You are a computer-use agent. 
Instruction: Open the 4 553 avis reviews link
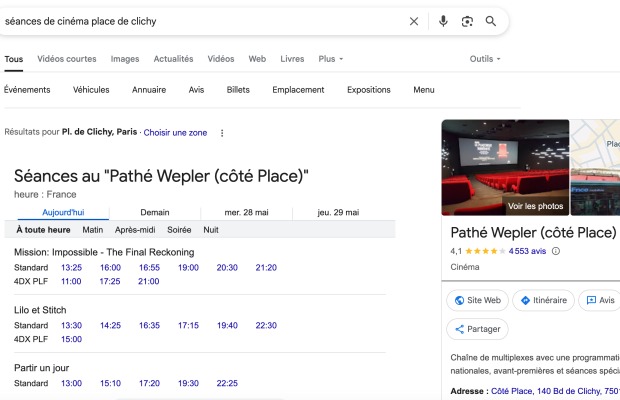coord(527,251)
